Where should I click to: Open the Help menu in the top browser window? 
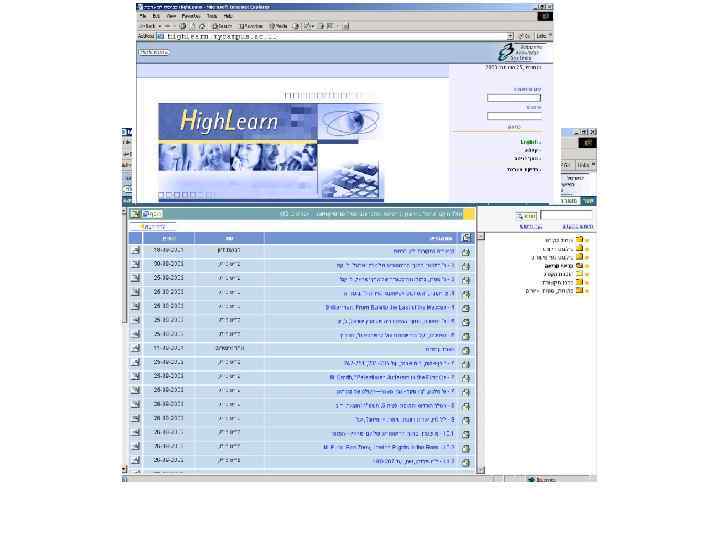(x=228, y=16)
